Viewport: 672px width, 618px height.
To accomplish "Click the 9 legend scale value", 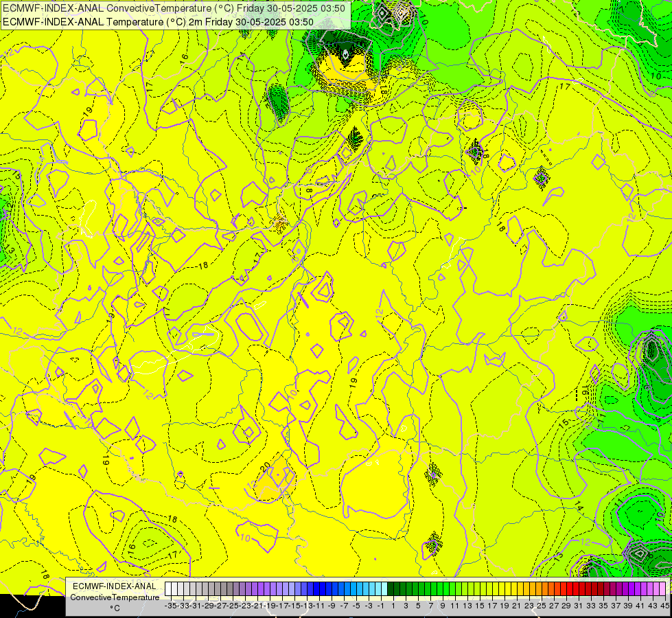I will coord(443,606).
